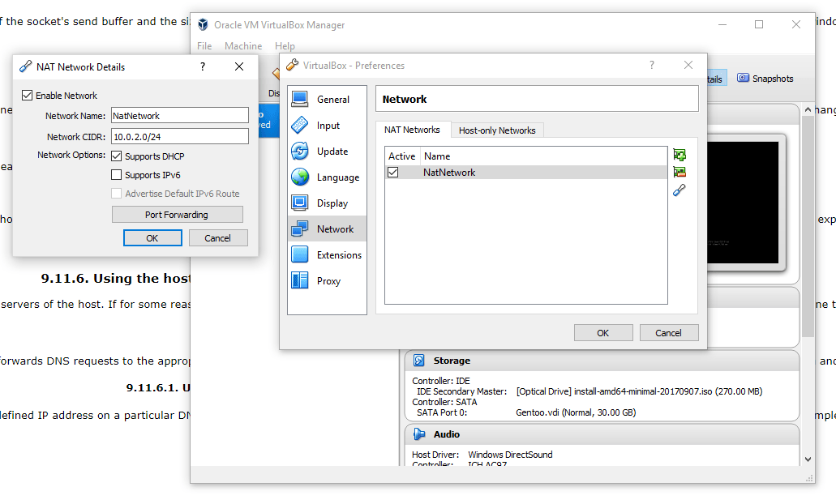Enable the Supports IPv6 checkbox
This screenshot has width=836, height=504.
click(117, 175)
